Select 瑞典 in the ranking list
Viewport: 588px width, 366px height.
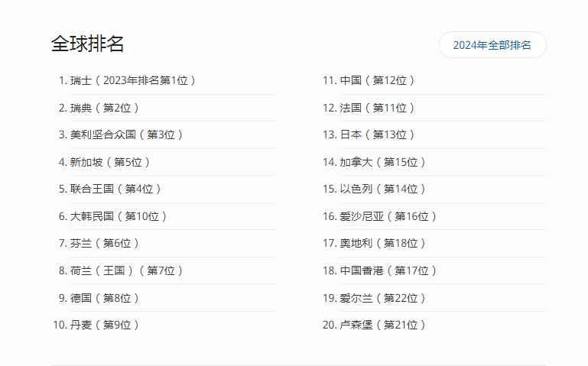105,108
